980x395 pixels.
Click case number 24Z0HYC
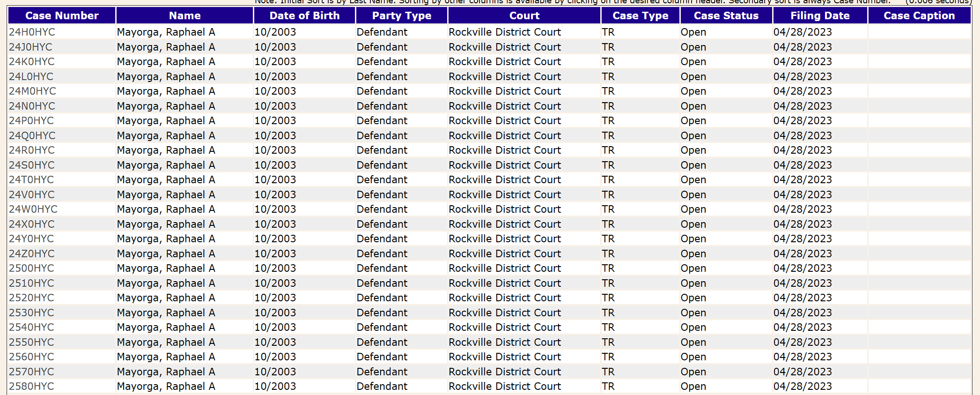[31, 254]
